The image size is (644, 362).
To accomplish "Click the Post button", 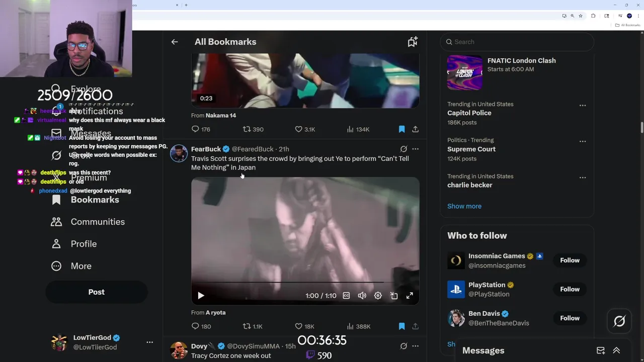I will pos(97,292).
